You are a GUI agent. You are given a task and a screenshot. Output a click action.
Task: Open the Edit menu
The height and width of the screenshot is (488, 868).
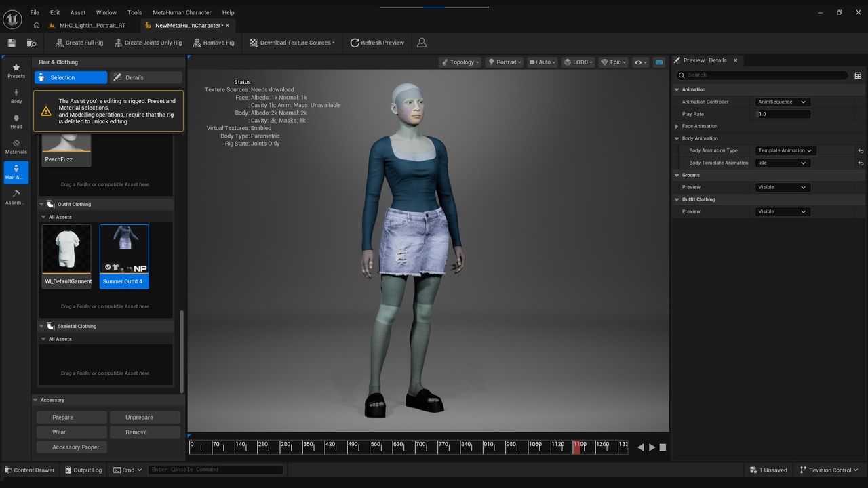pos(55,12)
